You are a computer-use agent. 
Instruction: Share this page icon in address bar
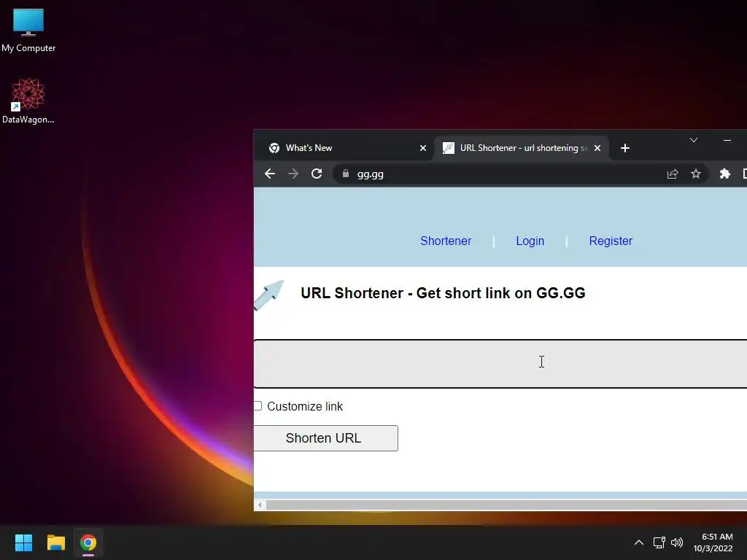point(672,174)
